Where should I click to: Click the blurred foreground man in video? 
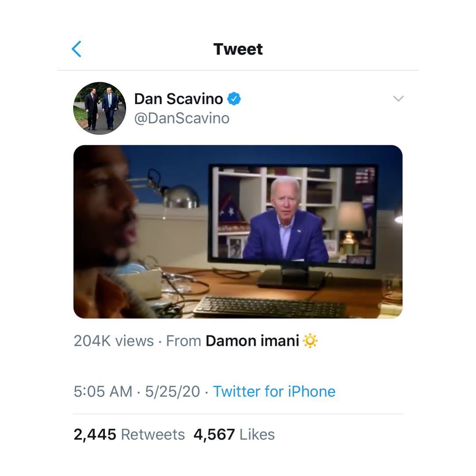[106, 229]
